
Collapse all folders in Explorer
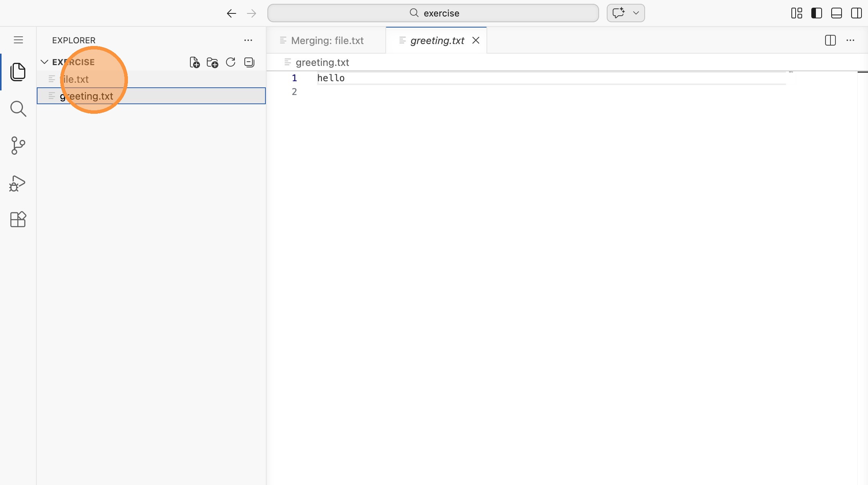coord(249,62)
